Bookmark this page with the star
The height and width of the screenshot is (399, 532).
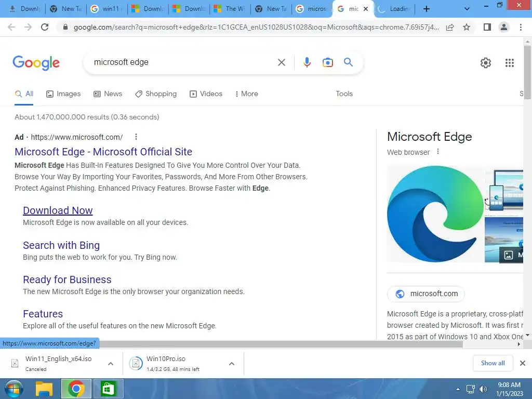[467, 27]
